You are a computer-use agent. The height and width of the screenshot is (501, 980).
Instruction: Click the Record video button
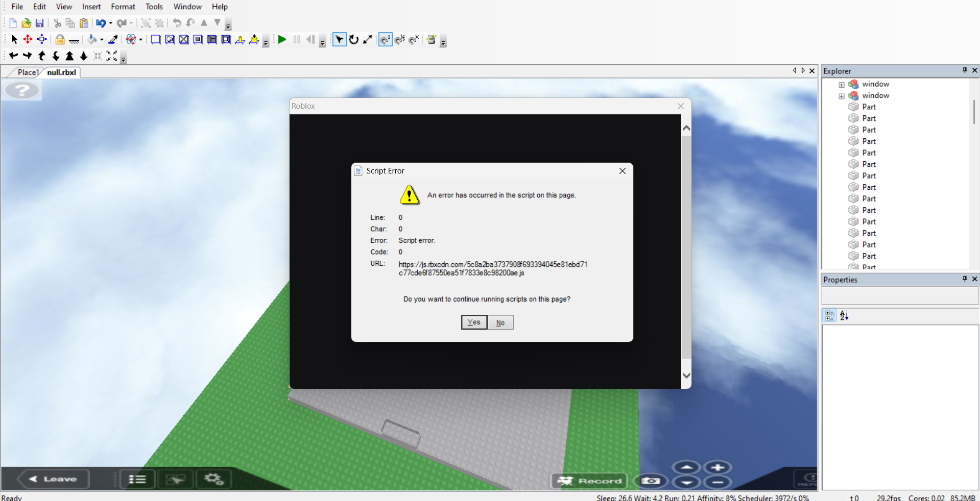pyautogui.click(x=589, y=481)
